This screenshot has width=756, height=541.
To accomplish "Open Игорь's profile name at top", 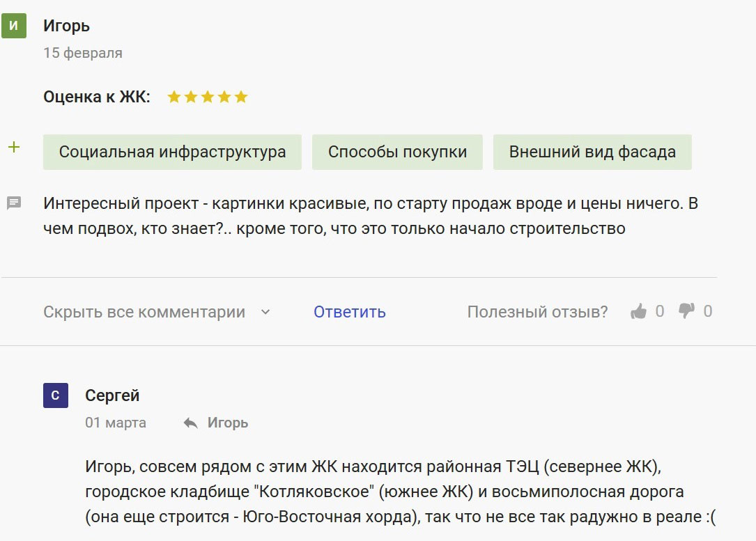I will (x=66, y=26).
